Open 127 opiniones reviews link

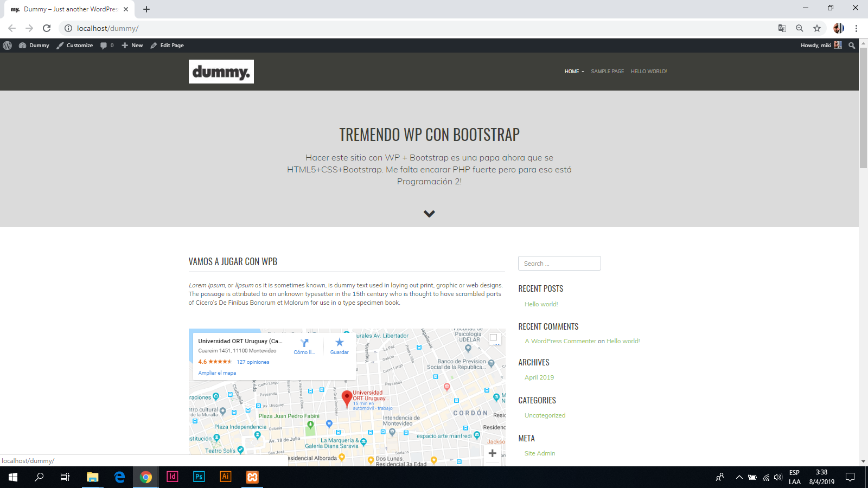[x=253, y=362]
